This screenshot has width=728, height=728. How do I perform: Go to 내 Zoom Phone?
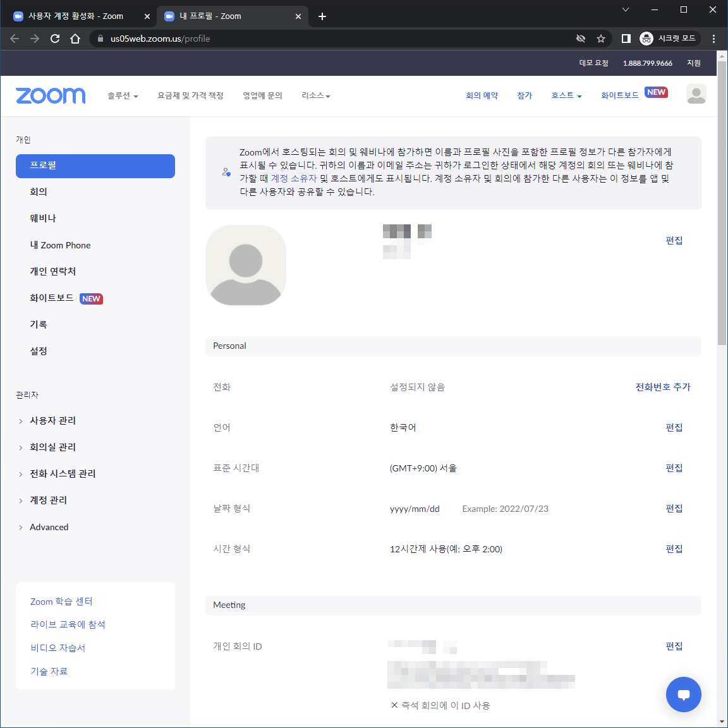61,245
